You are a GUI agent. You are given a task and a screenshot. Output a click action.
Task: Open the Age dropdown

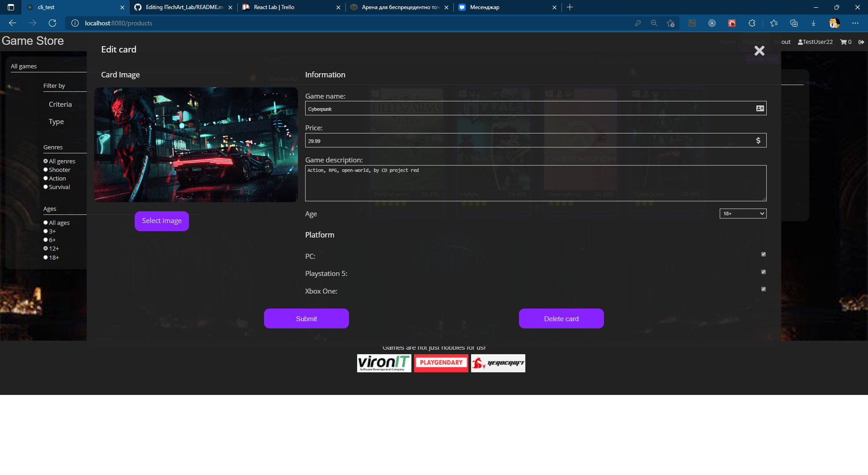tap(742, 213)
